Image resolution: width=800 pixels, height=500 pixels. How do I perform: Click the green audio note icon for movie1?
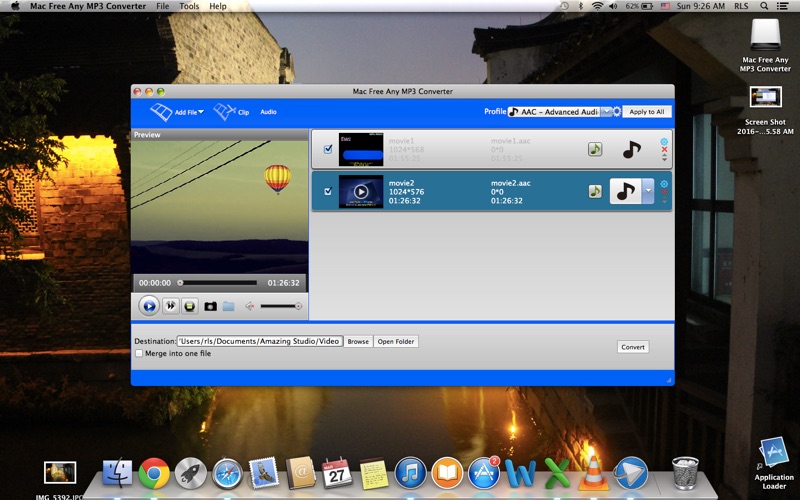pos(595,149)
